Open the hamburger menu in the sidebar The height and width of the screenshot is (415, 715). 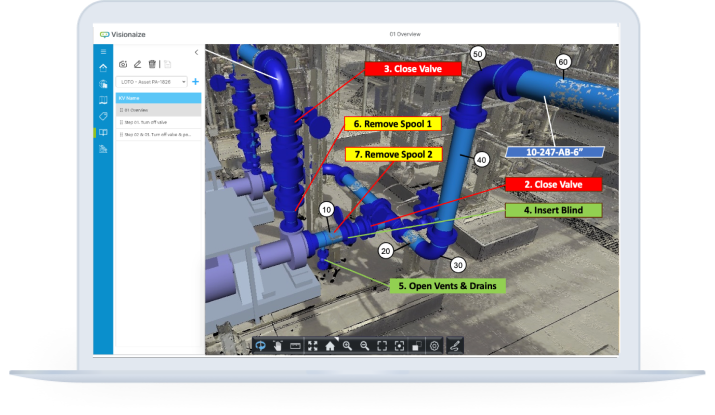tap(103, 51)
